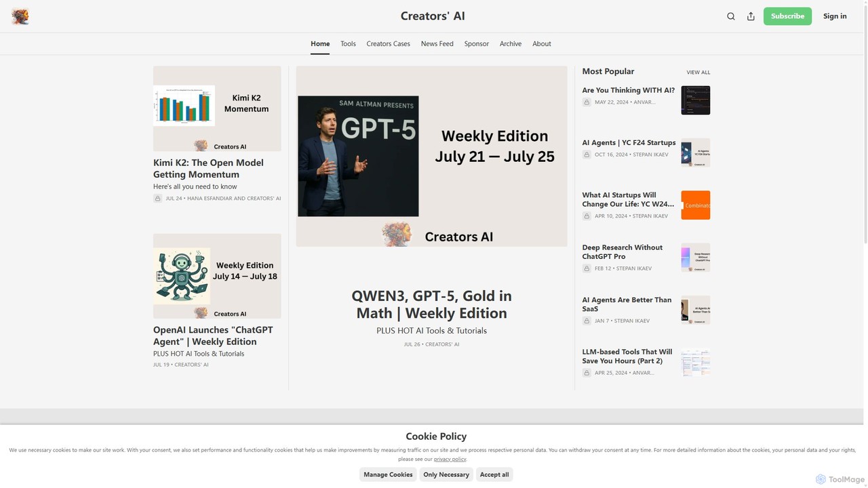
Task: Open 'AI Agents | YC F24 Startups' post
Action: tap(629, 143)
